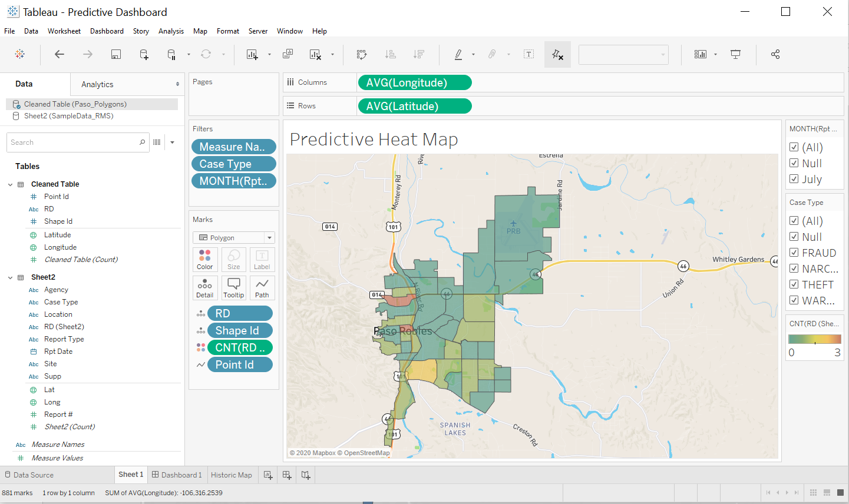
Task: Uncheck July in the MONTH filter
Action: tap(794, 179)
